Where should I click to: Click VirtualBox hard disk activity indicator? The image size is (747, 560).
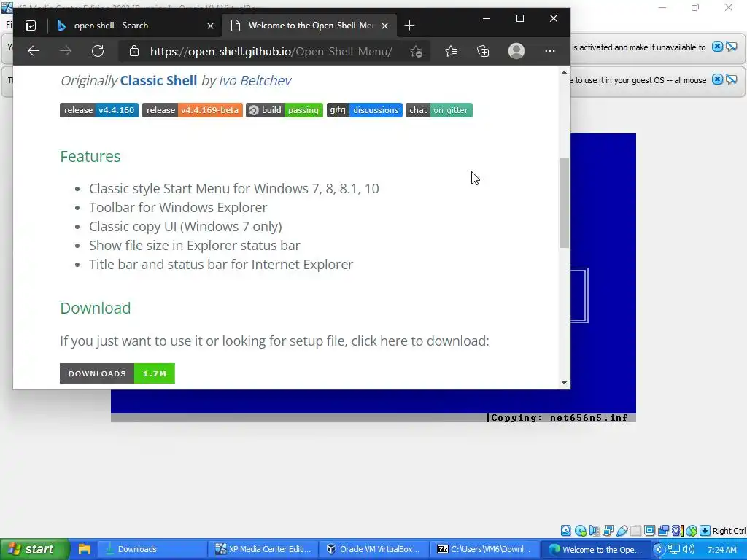point(566,531)
